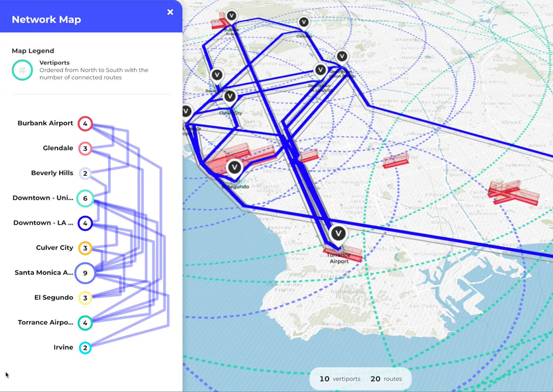Select the Glendale vertiport pin on map
Image resolution: width=553 pixels, height=392 pixels.
tap(304, 22)
